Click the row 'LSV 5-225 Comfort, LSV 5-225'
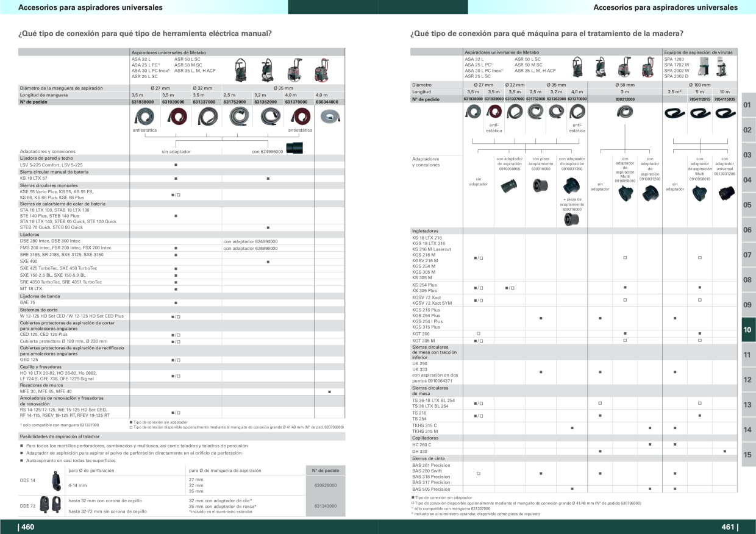The width and height of the screenshot is (756, 534). click(182, 165)
